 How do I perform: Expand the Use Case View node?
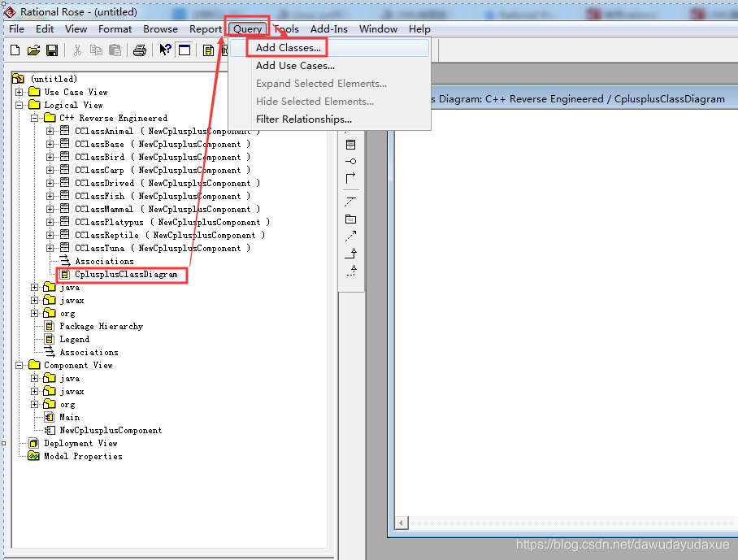point(20,92)
